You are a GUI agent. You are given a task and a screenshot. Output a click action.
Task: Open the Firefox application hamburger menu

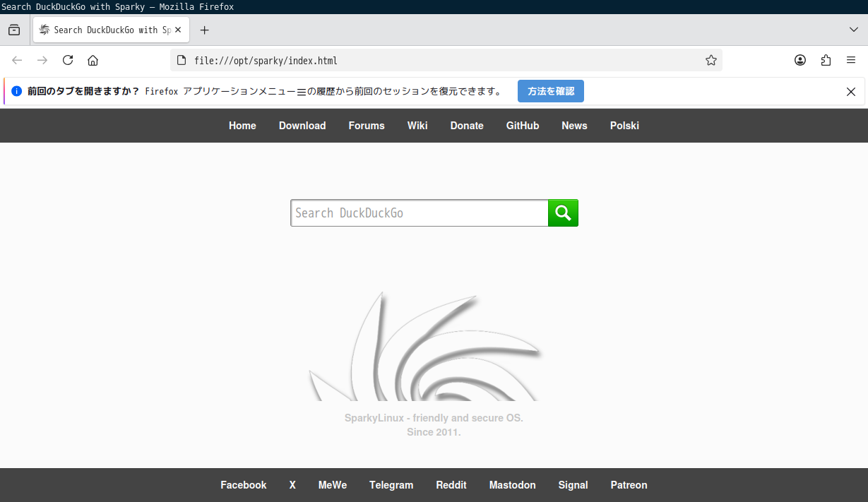(x=851, y=60)
